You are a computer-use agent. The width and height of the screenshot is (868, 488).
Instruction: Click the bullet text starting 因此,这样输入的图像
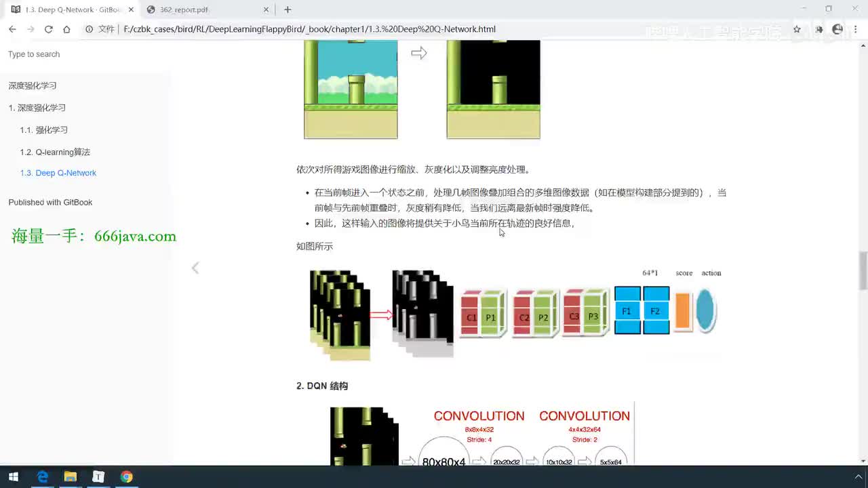445,223
